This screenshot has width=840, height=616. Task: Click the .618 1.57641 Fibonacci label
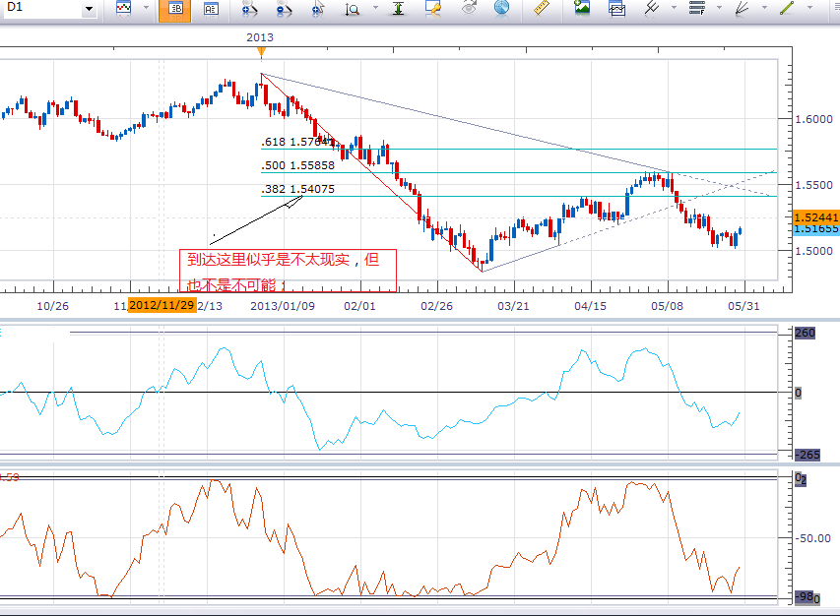[x=297, y=142]
